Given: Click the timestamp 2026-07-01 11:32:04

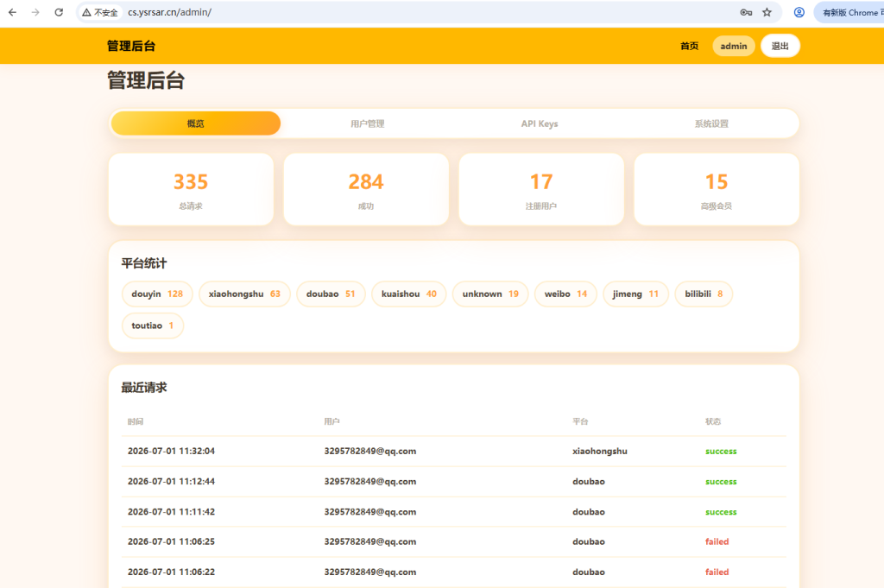Looking at the screenshot, I should [x=172, y=451].
